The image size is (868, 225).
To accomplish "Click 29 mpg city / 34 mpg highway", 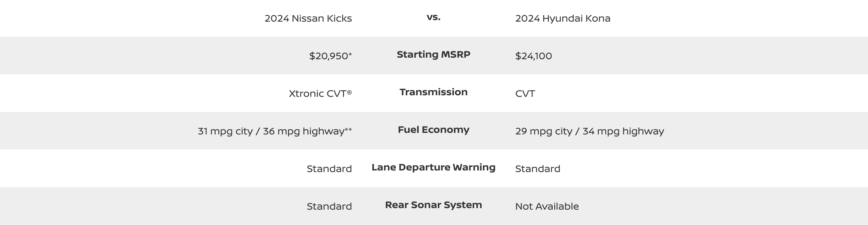I will [590, 131].
